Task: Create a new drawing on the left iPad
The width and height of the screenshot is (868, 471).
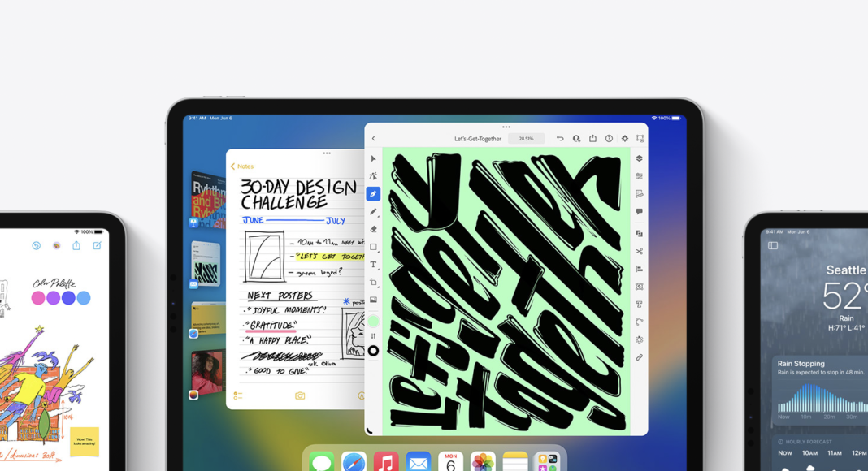Action: click(97, 245)
